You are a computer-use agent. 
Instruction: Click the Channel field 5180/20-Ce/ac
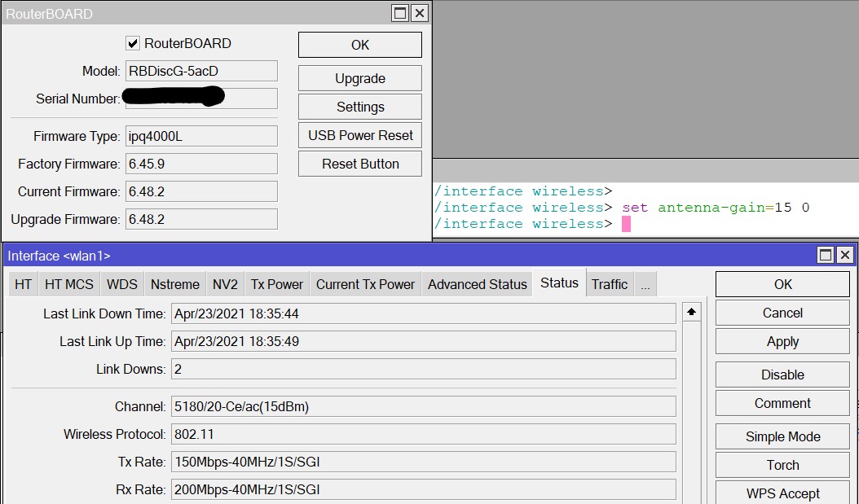[424, 406]
